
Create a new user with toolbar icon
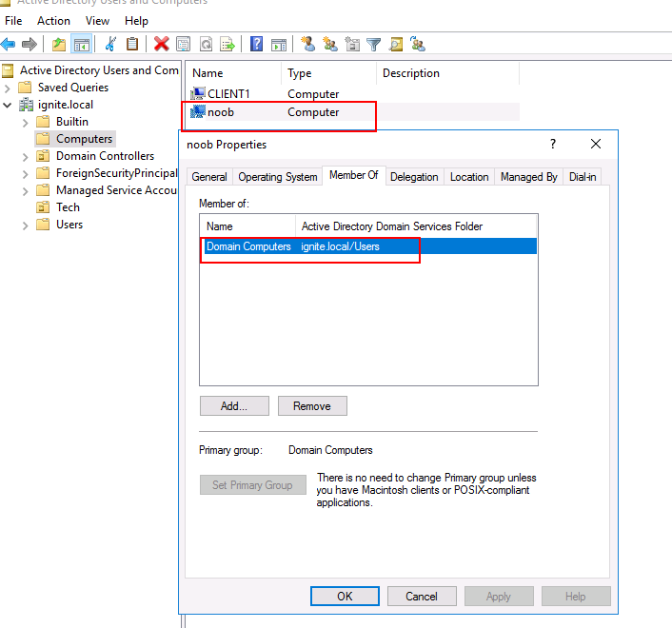coord(307,44)
